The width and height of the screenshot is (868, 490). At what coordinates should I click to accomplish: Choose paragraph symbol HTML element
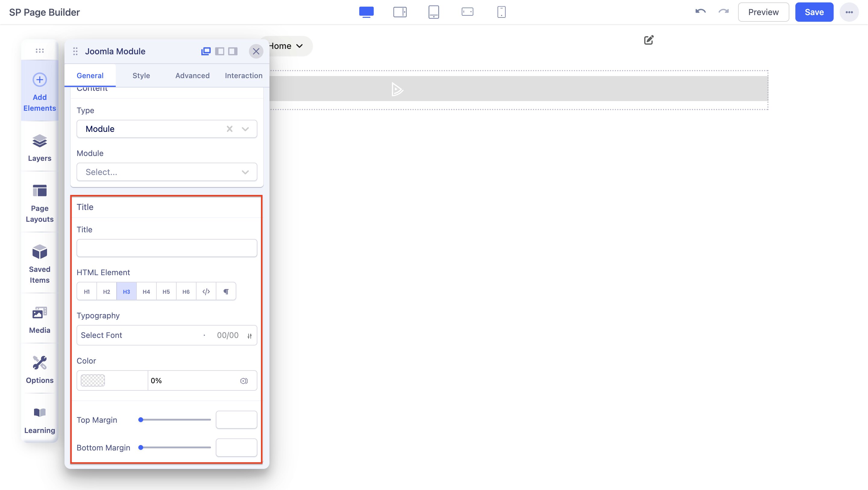(x=226, y=291)
